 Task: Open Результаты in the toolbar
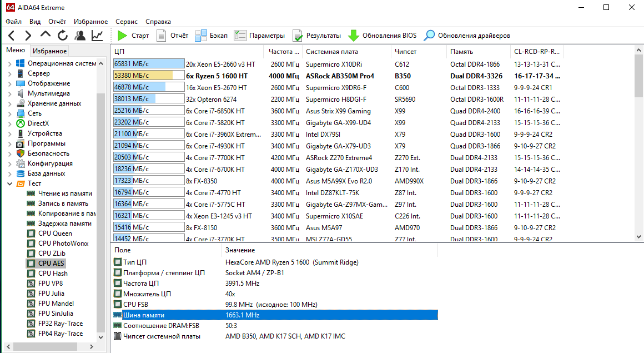[x=316, y=36]
